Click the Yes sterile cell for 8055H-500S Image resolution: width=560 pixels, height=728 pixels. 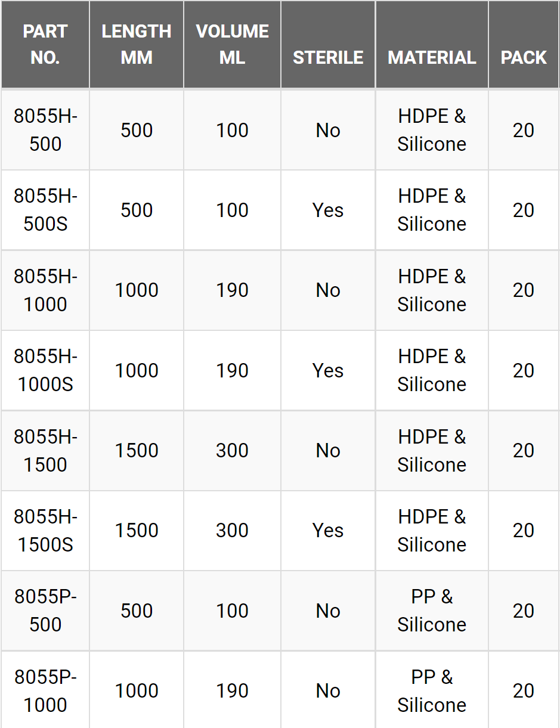pyautogui.click(x=328, y=210)
